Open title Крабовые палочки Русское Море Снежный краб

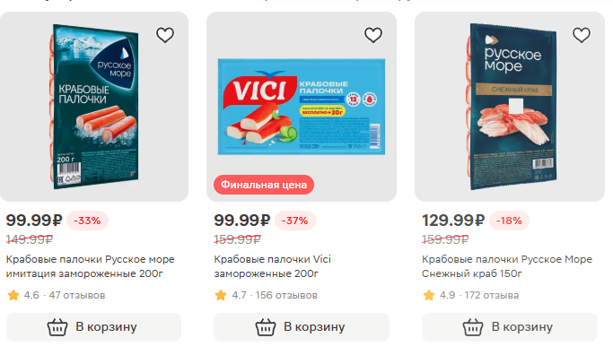pos(507,266)
